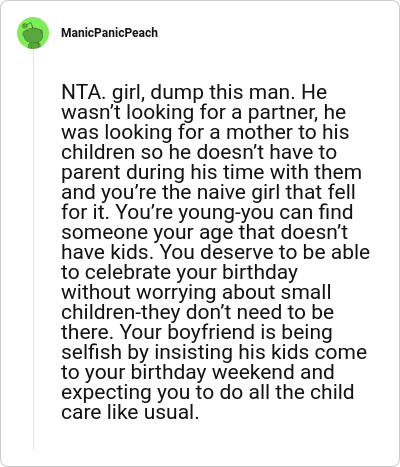Click the lower end of the thread line
Image resolution: width=400 pixels, height=467 pixels.
pyautogui.click(x=33, y=446)
